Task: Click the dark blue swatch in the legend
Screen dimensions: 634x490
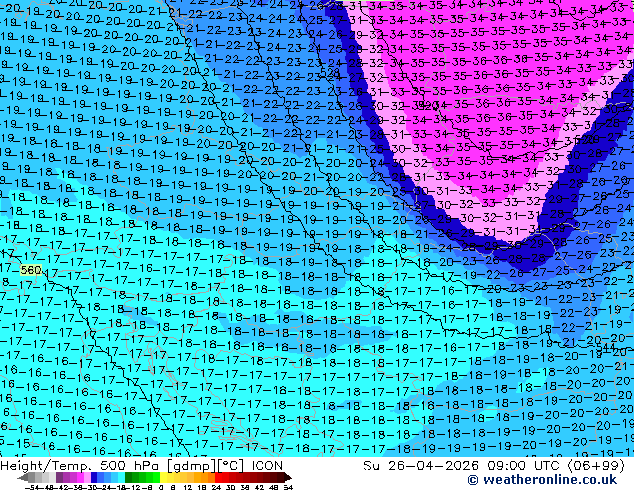Action: click(x=94, y=477)
